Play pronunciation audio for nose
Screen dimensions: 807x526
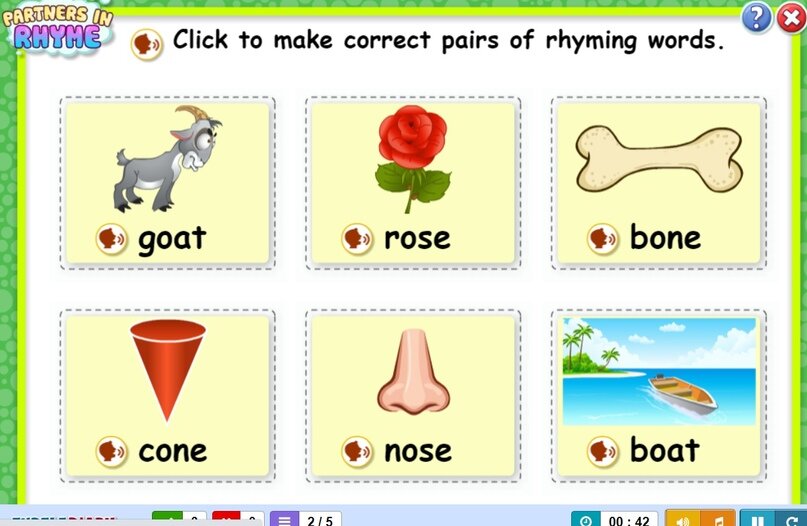point(357,452)
